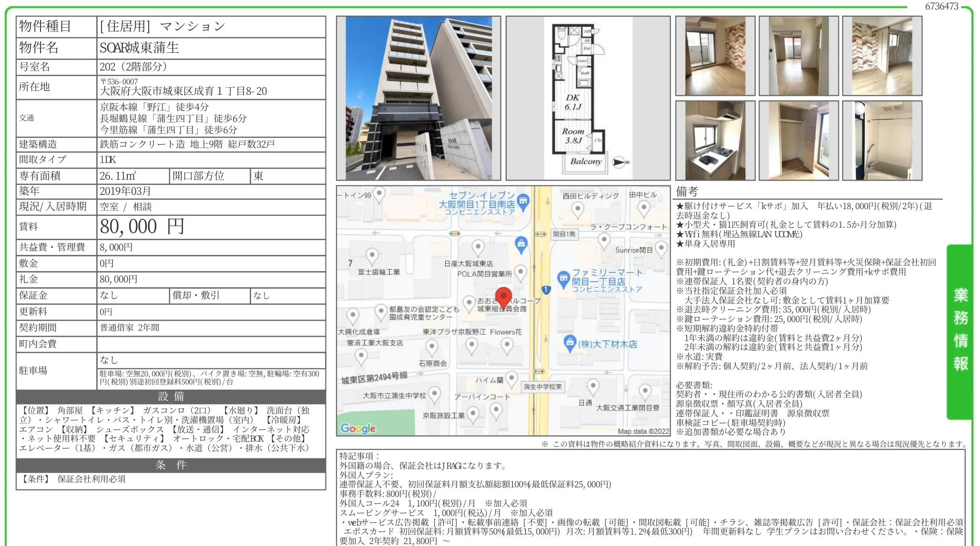Click the 大下材木店 shopping bag icon
This screenshot has width=980, height=546.
tap(570, 344)
